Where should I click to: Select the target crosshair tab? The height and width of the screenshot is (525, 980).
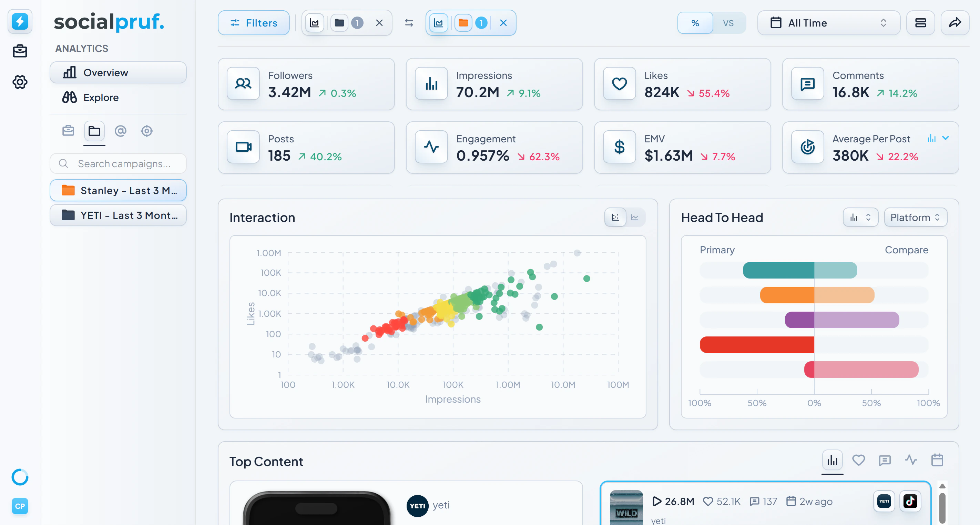pyautogui.click(x=147, y=131)
